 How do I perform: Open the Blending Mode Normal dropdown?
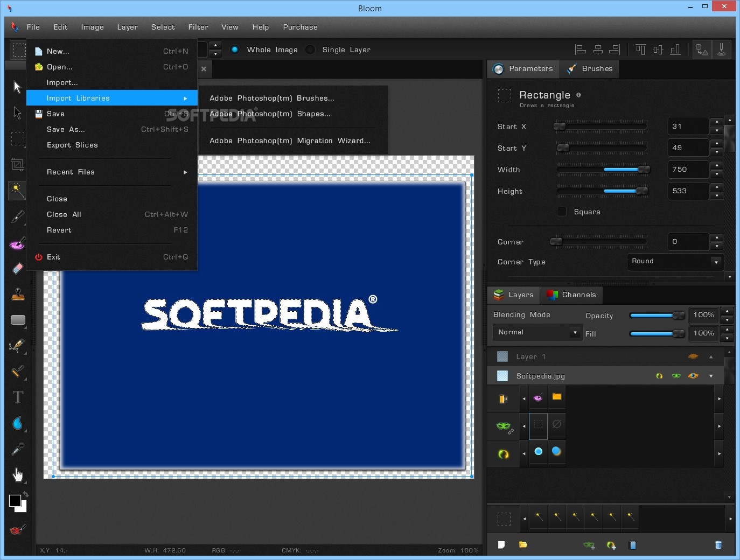536,332
